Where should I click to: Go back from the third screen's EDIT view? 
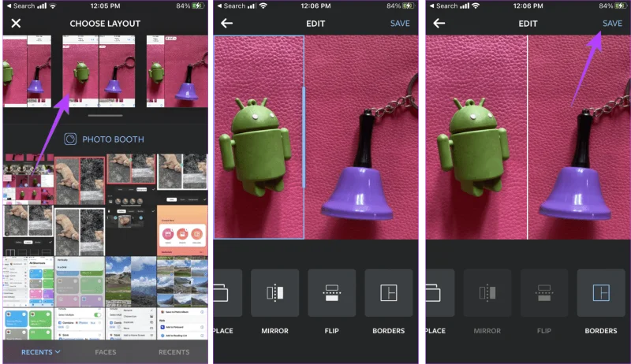coord(439,24)
